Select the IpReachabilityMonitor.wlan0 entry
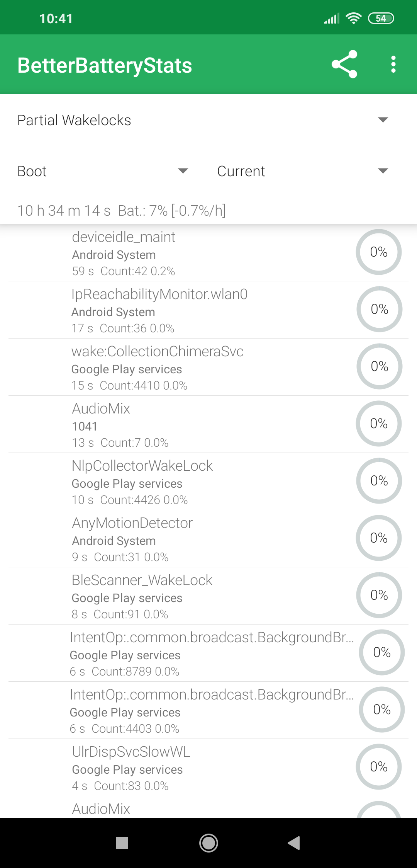The image size is (417, 868). 208,310
